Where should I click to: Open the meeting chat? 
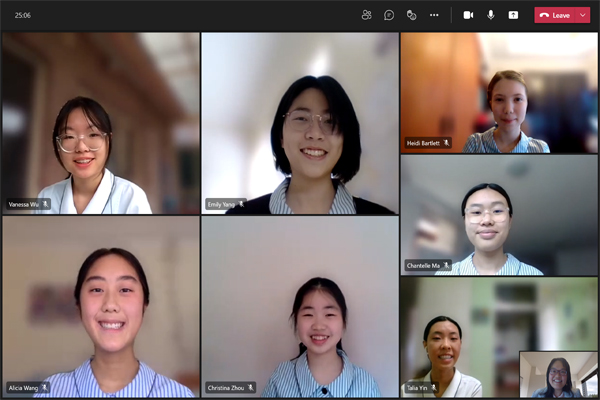[x=389, y=15]
